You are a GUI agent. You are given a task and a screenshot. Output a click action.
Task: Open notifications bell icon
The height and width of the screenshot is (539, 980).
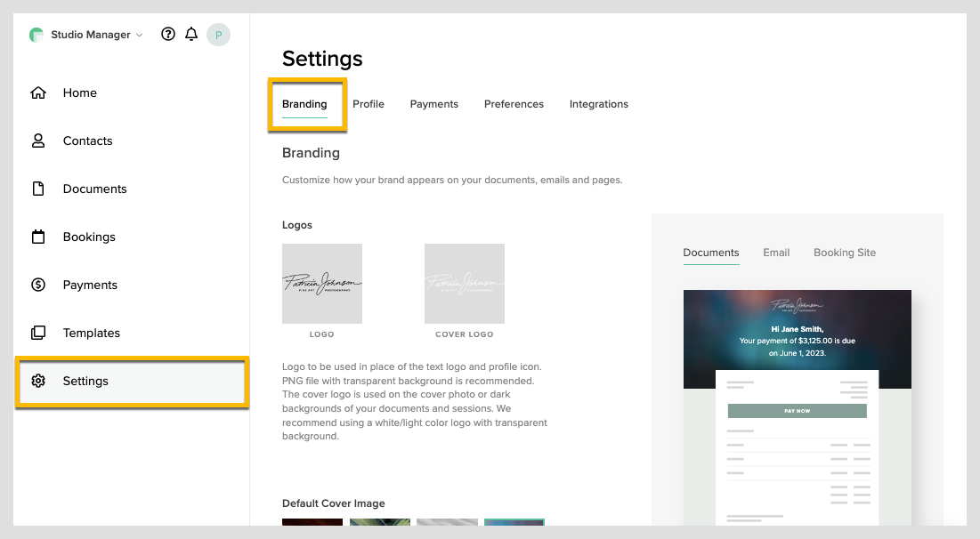[x=191, y=35]
